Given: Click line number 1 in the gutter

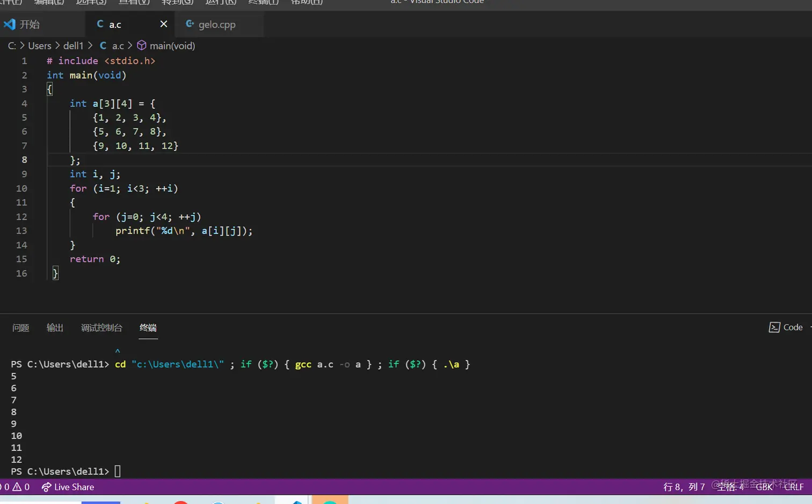Looking at the screenshot, I should [x=24, y=61].
